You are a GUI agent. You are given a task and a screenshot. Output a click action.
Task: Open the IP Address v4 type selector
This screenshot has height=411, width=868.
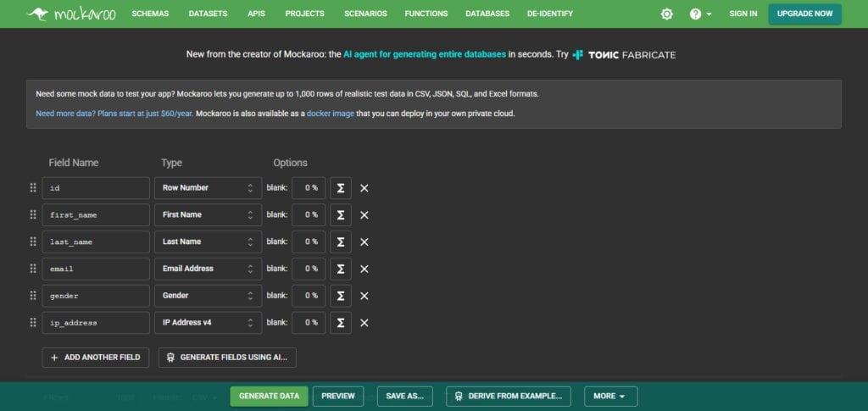pos(209,323)
